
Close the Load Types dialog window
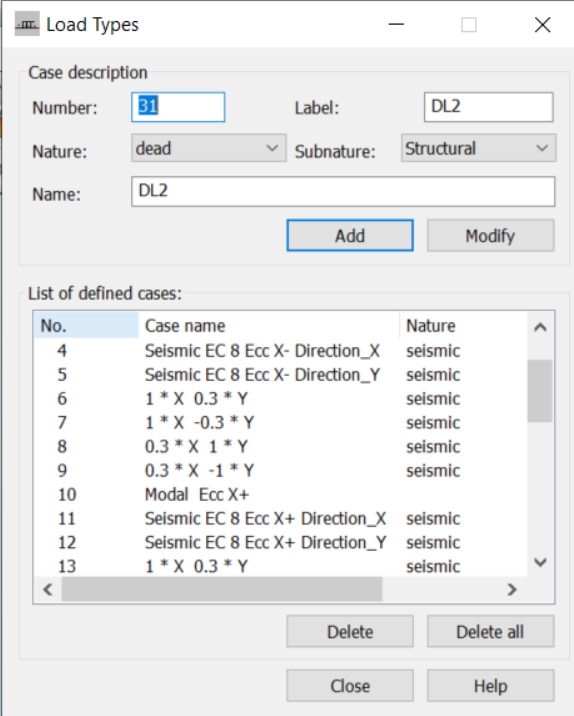542,25
